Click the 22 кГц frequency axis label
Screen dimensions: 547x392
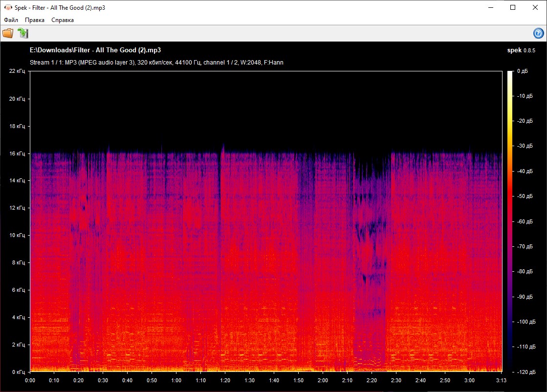(x=17, y=71)
